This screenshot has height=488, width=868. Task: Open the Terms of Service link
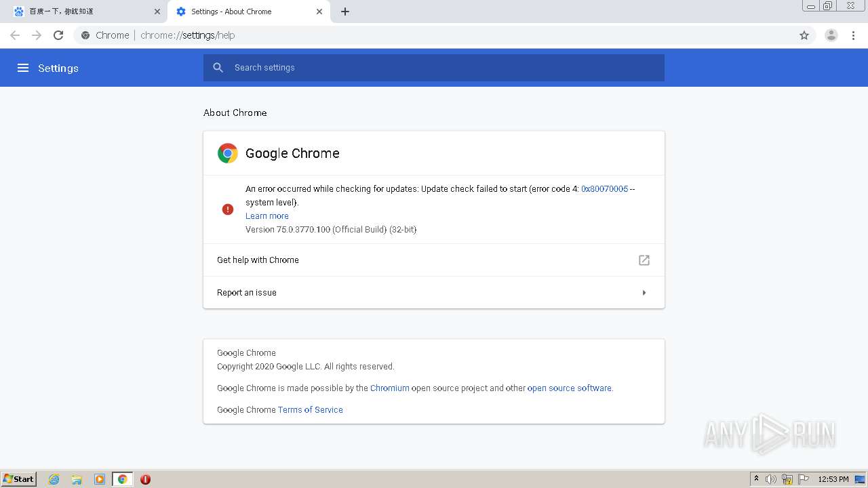311,410
